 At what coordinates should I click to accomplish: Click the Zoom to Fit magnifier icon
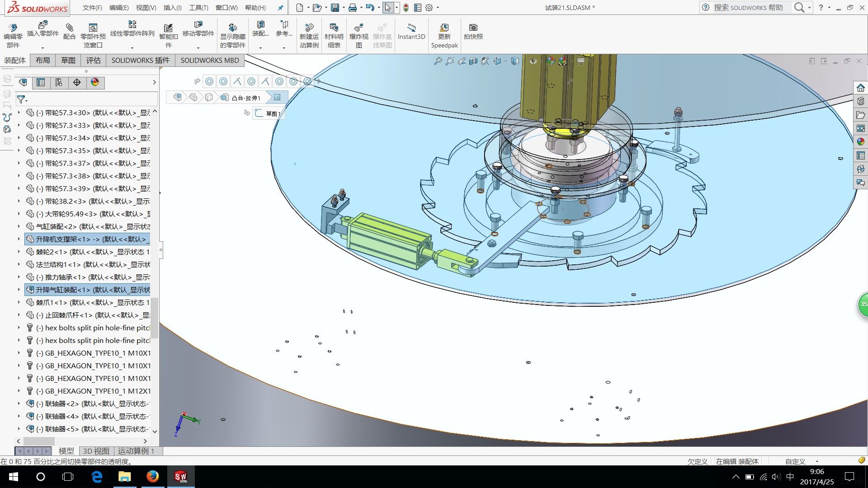[438, 61]
